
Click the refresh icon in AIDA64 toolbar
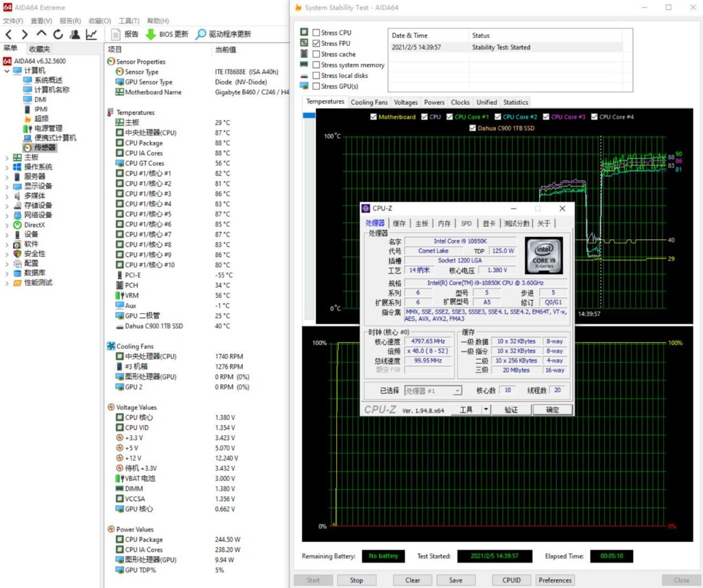[x=58, y=34]
